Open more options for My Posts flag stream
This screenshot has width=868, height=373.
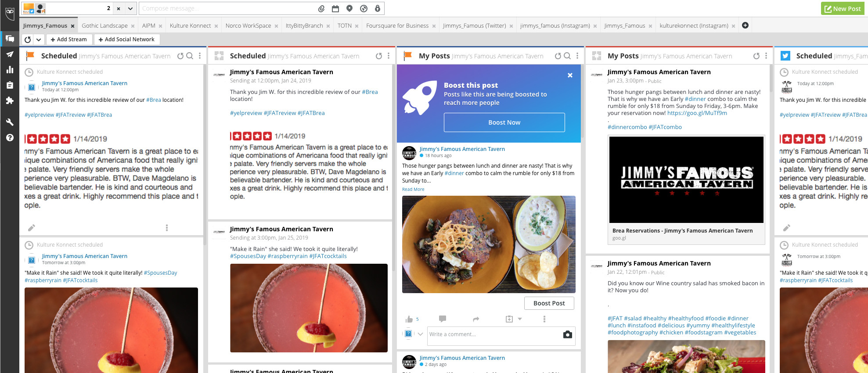click(577, 56)
